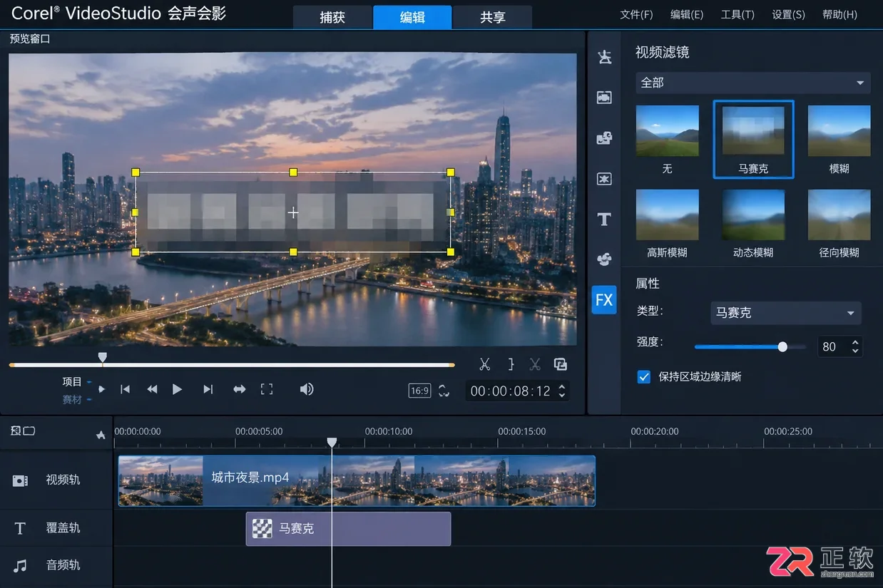Open the FX filter library panel
This screenshot has width=883, height=588.
pyautogui.click(x=604, y=300)
